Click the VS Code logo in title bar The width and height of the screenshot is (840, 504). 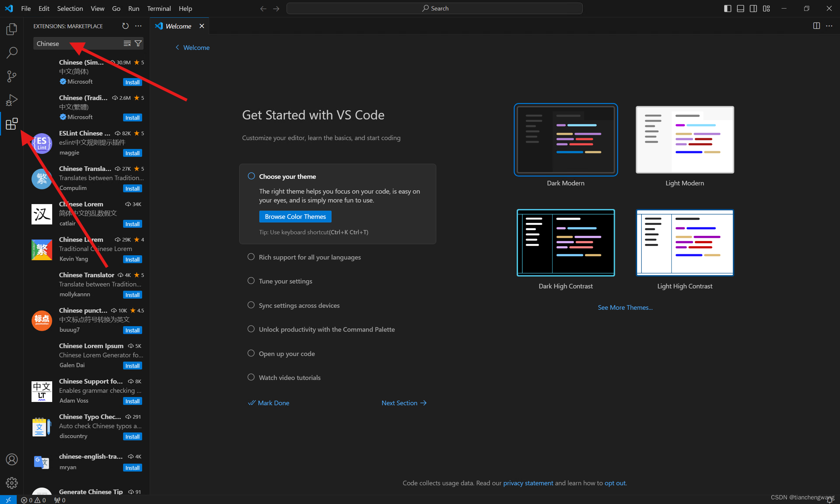click(x=9, y=9)
